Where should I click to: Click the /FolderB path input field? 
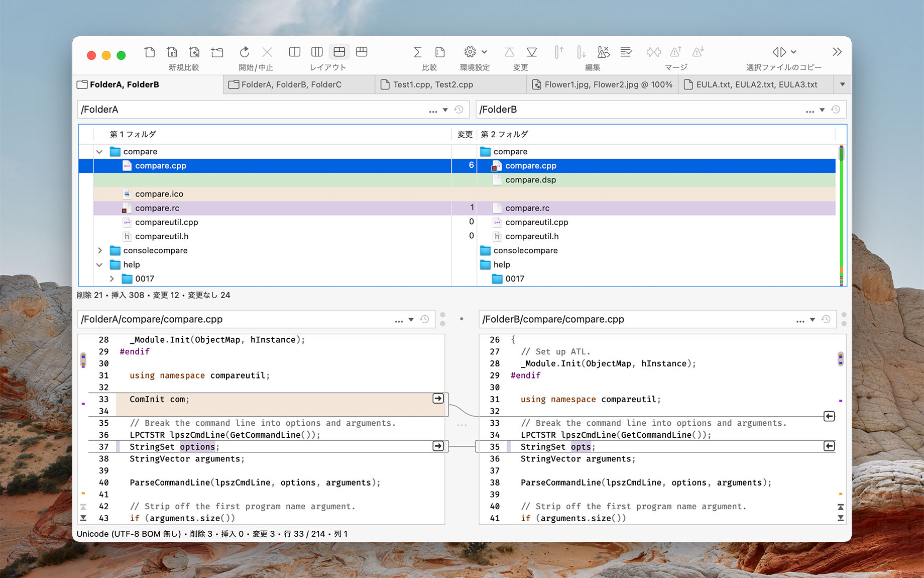603,109
